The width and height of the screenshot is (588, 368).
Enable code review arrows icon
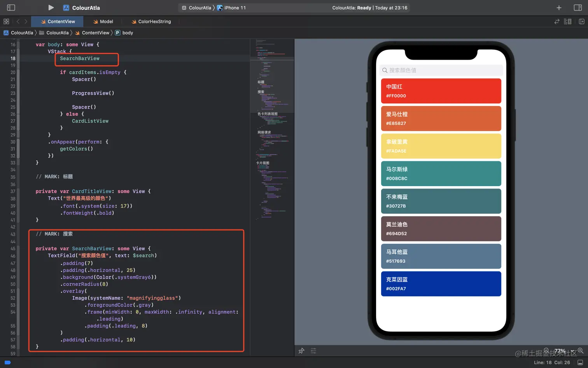click(x=557, y=21)
